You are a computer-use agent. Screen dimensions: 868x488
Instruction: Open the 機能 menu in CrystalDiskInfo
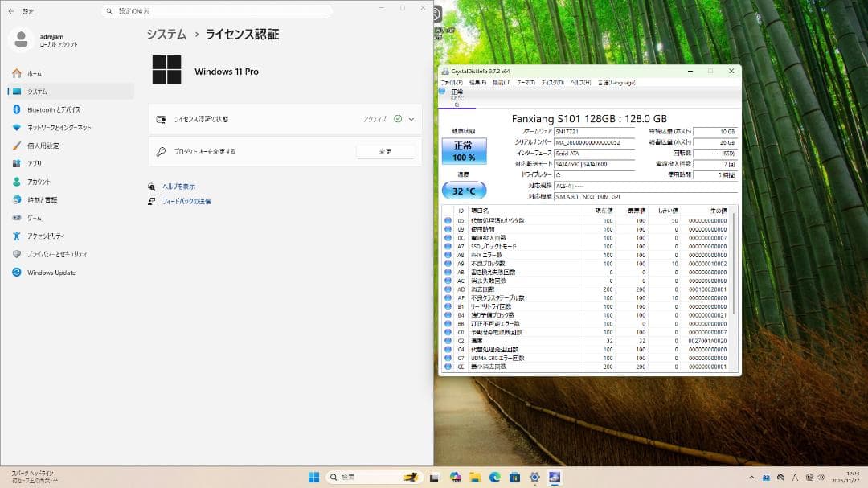coord(501,82)
